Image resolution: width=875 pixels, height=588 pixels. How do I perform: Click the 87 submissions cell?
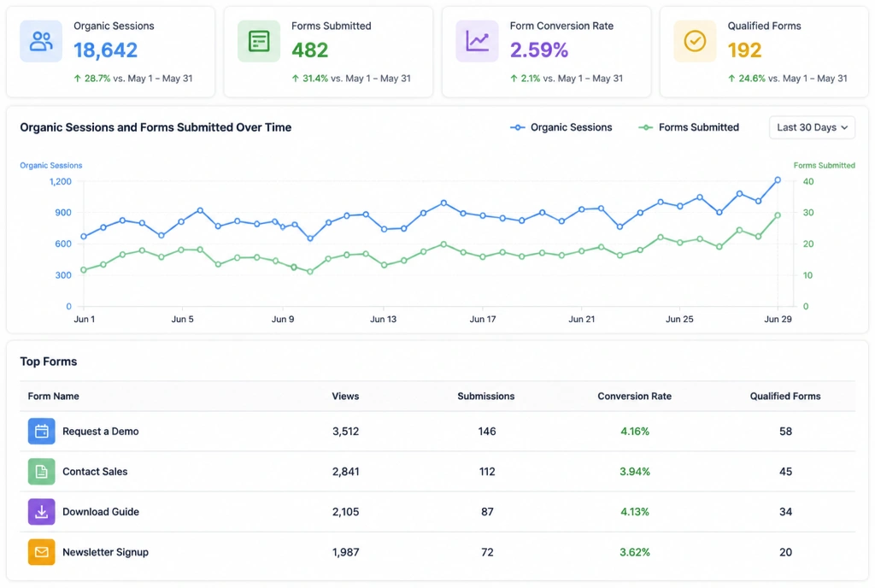pos(487,512)
